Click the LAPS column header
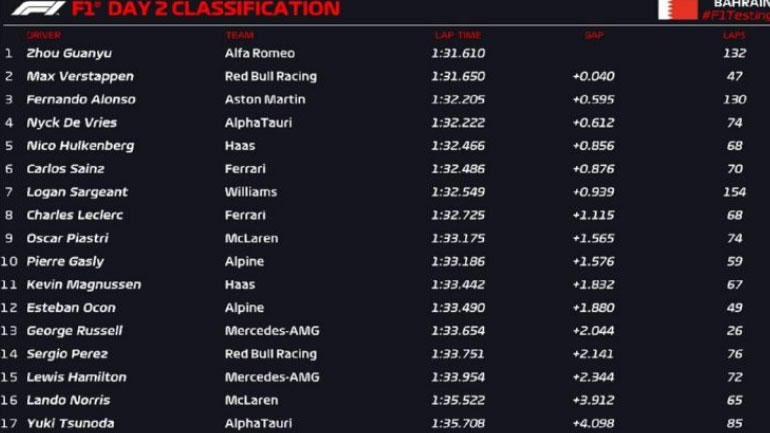 pyautogui.click(x=734, y=35)
